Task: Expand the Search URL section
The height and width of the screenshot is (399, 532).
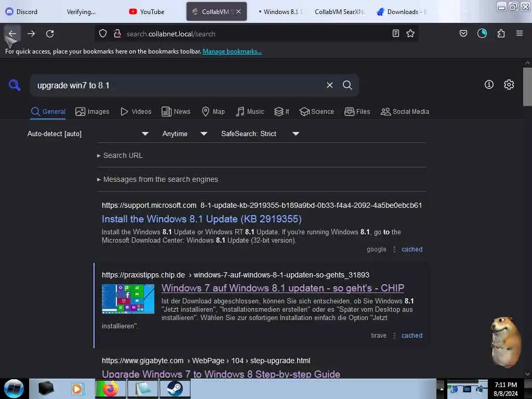Action: click(x=120, y=155)
